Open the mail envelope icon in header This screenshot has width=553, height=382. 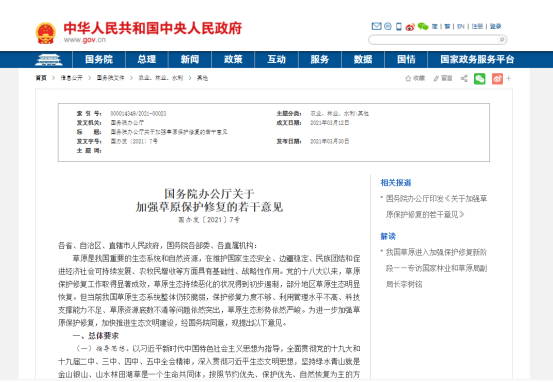coord(376,26)
